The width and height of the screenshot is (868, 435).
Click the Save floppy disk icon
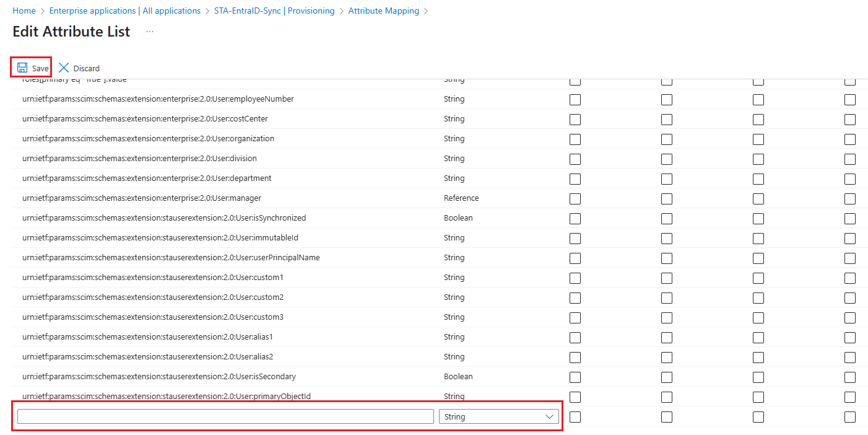point(22,68)
